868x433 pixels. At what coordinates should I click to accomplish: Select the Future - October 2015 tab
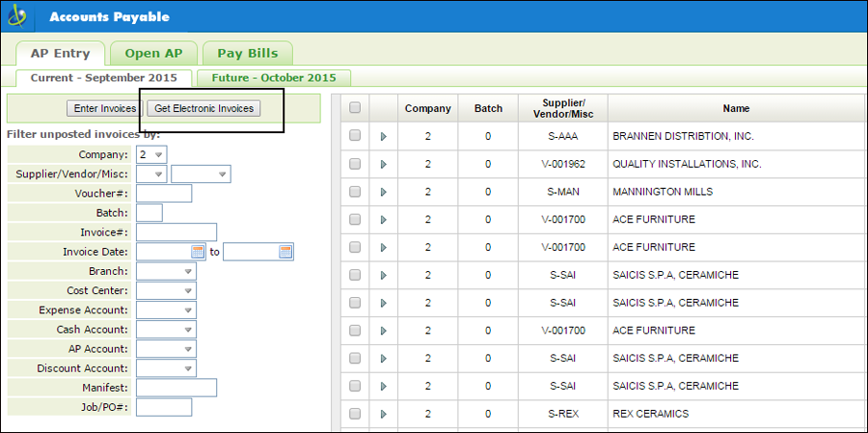(274, 77)
